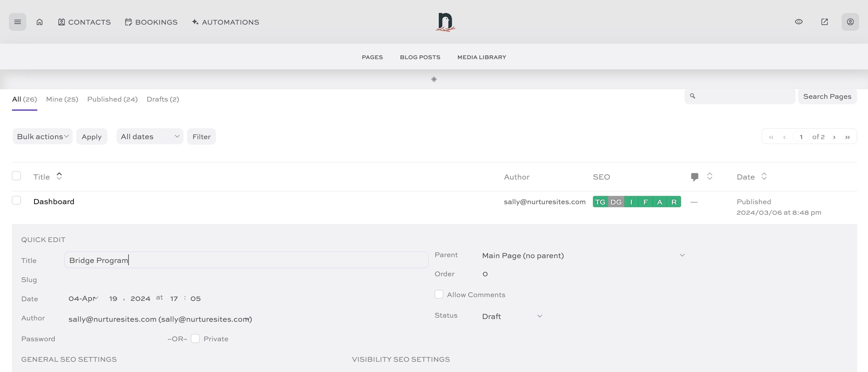868x372 pixels.
Task: Go to next page arrow in pagination
Action: [834, 137]
